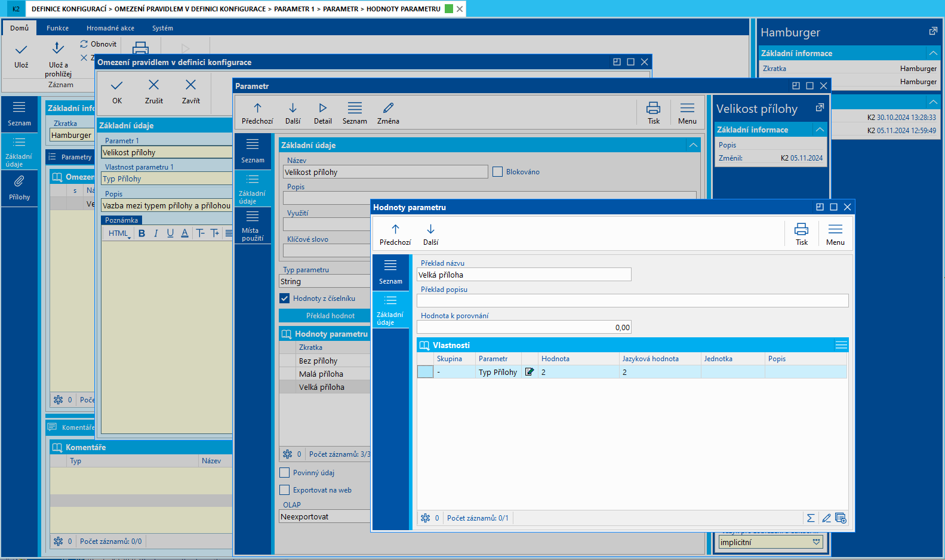Open Hromadné akce ribbon tab
Image resolution: width=945 pixels, height=560 pixels.
click(110, 28)
